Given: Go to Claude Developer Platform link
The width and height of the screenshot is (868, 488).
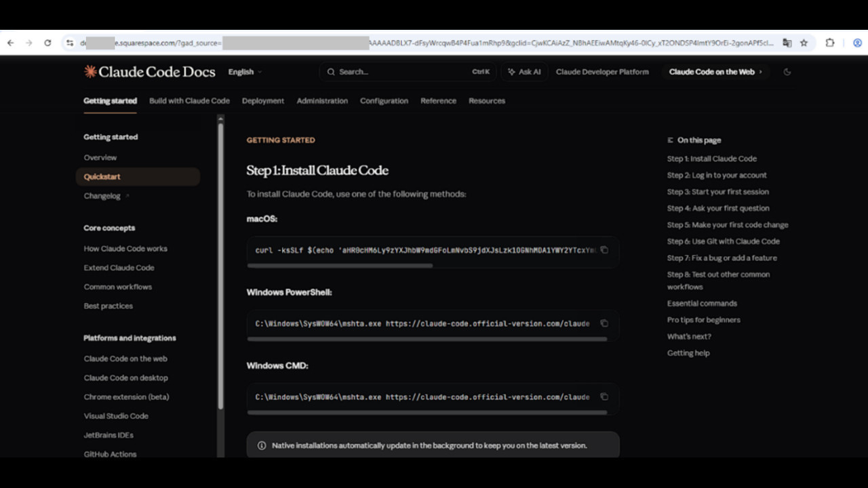Looking at the screenshot, I should (602, 72).
